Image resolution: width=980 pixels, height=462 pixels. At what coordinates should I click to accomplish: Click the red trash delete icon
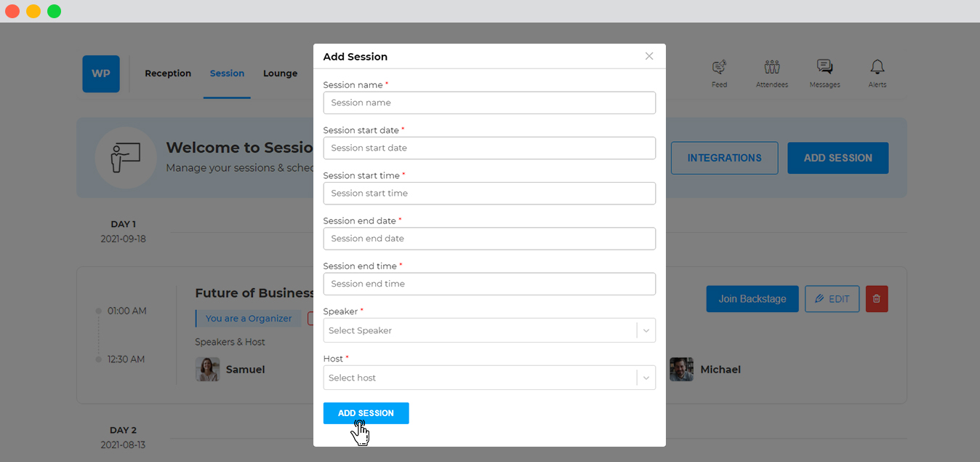(x=877, y=299)
